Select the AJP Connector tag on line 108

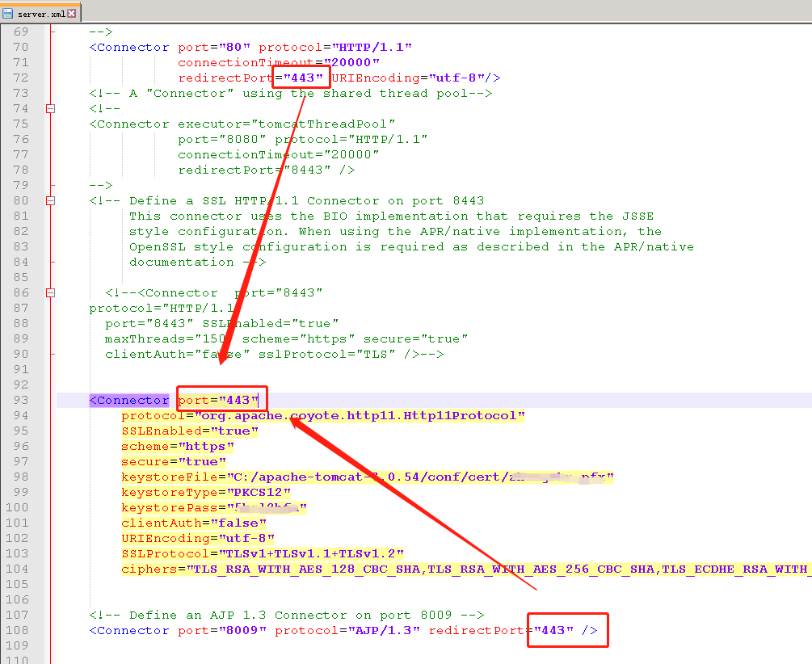coord(128,629)
